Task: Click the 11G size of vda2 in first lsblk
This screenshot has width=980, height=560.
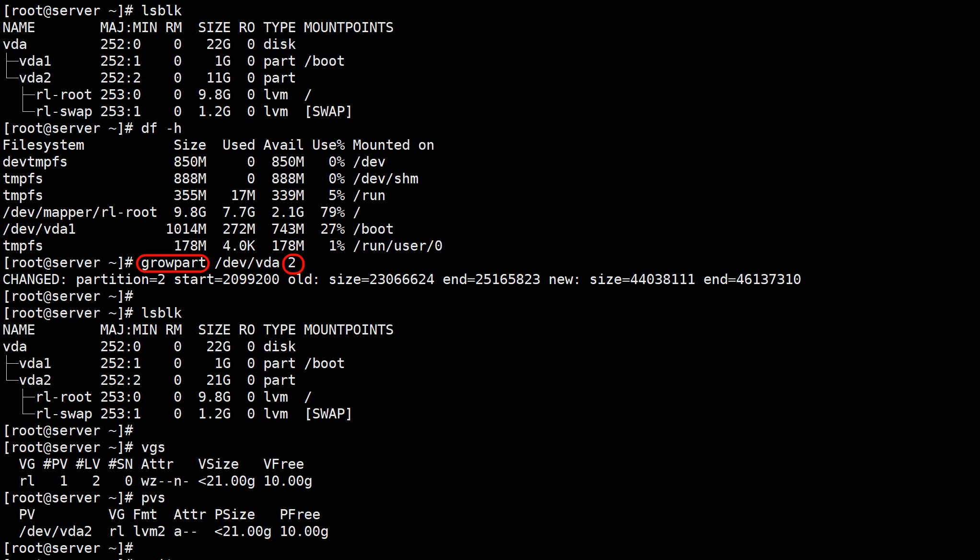Action: click(x=218, y=78)
